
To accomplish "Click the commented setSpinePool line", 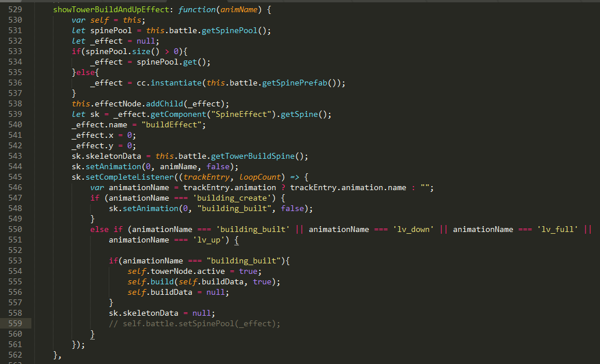I will (x=194, y=323).
